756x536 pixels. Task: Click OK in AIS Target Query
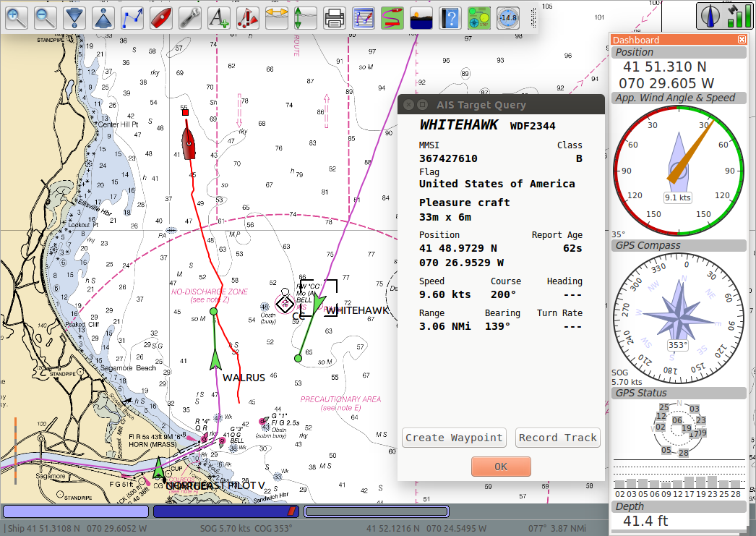pyautogui.click(x=501, y=467)
